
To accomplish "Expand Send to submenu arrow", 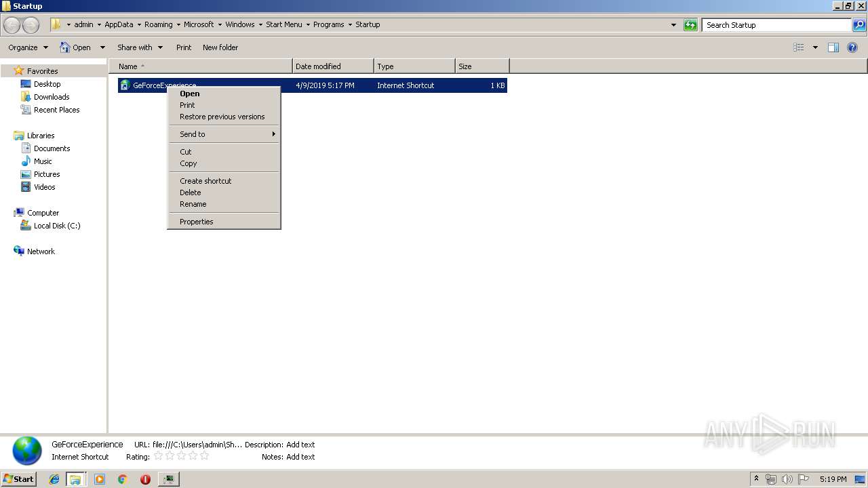I will pos(274,134).
